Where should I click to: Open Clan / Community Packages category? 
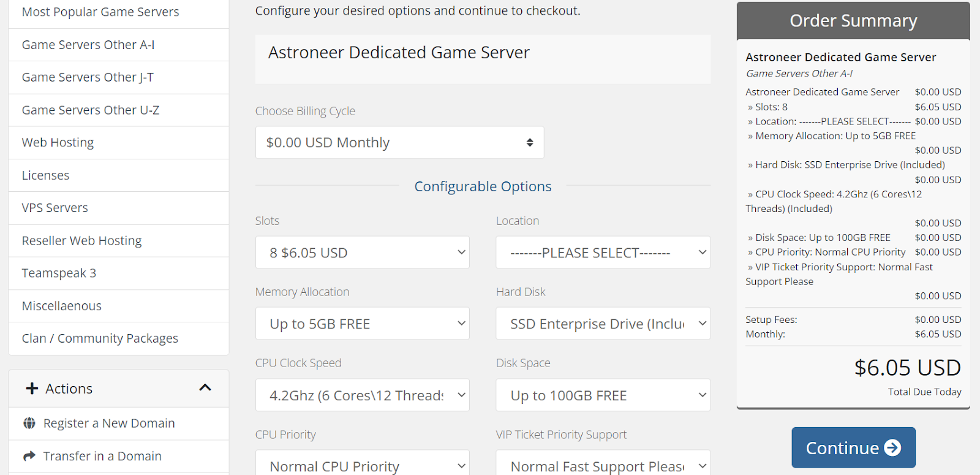tap(119, 338)
